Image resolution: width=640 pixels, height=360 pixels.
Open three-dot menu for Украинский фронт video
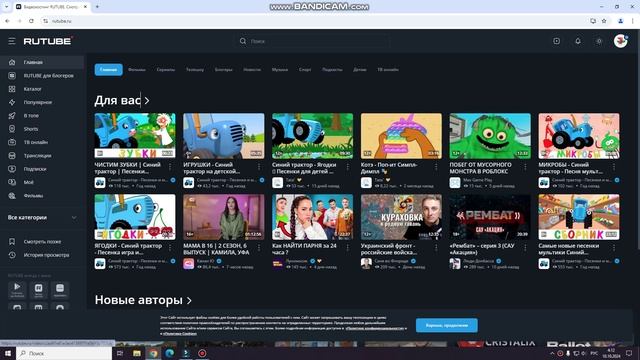click(436, 248)
